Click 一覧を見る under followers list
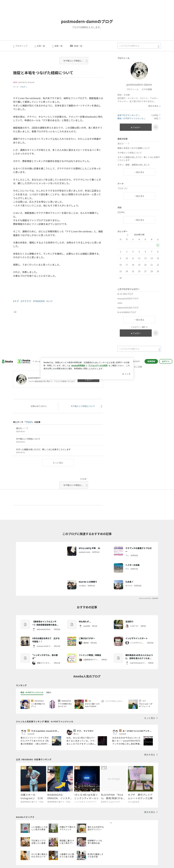This screenshot has height=868, width=174. pyautogui.click(x=139, y=320)
